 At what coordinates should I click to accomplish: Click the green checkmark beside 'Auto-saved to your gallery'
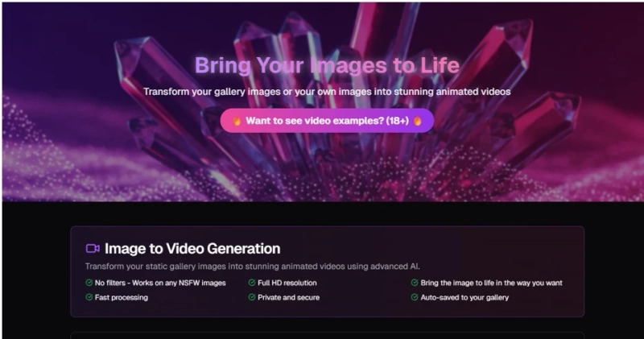click(415, 297)
